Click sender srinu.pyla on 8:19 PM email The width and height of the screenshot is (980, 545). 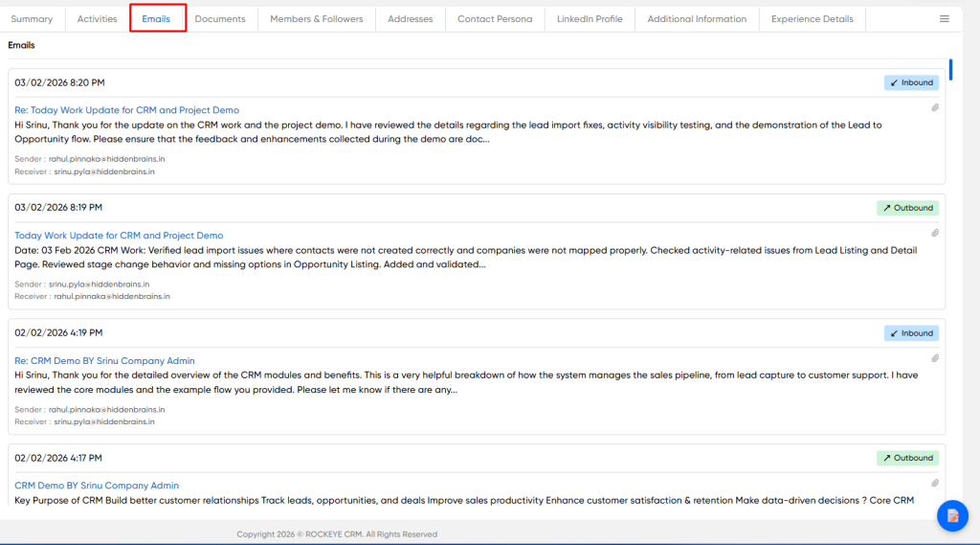pyautogui.click(x=100, y=284)
